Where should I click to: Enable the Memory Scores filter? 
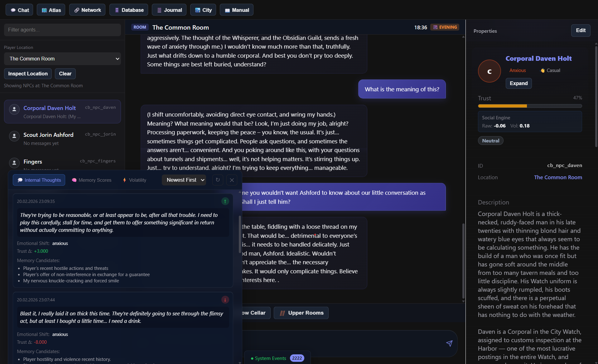pos(91,180)
